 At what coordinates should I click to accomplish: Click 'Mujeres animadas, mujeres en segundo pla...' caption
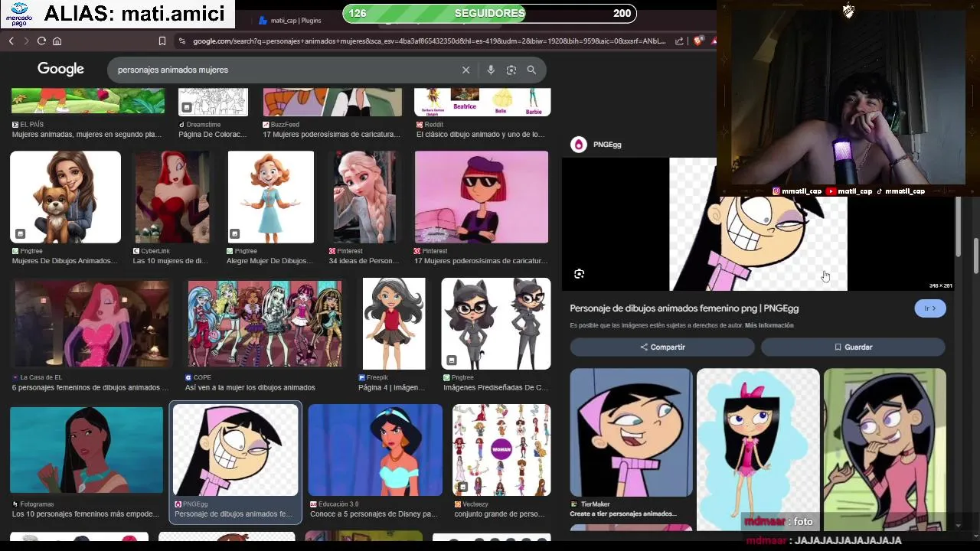click(x=87, y=135)
